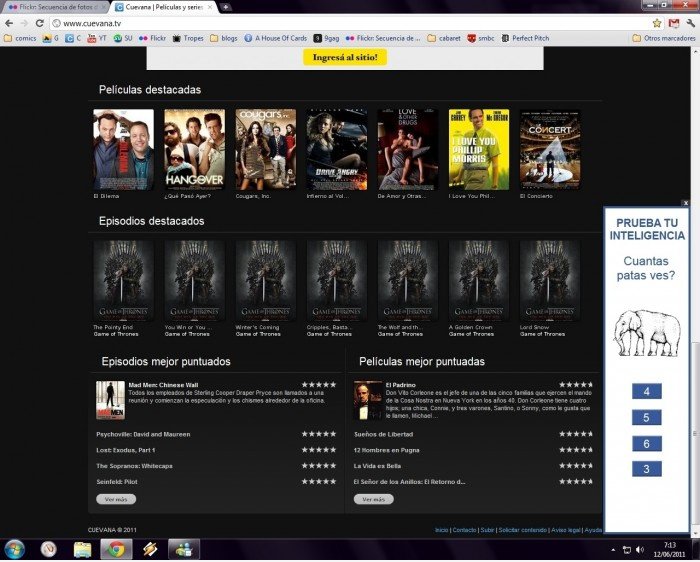Open Lost: Exodus, Part 1 link
Screen dimensions: 700x562
(x=126, y=450)
